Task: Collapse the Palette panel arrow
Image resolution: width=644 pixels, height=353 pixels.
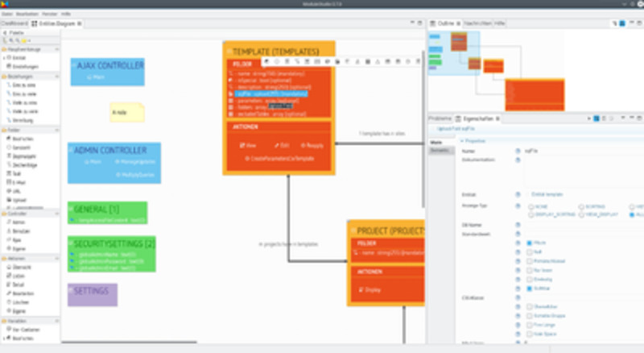Action: [5, 32]
